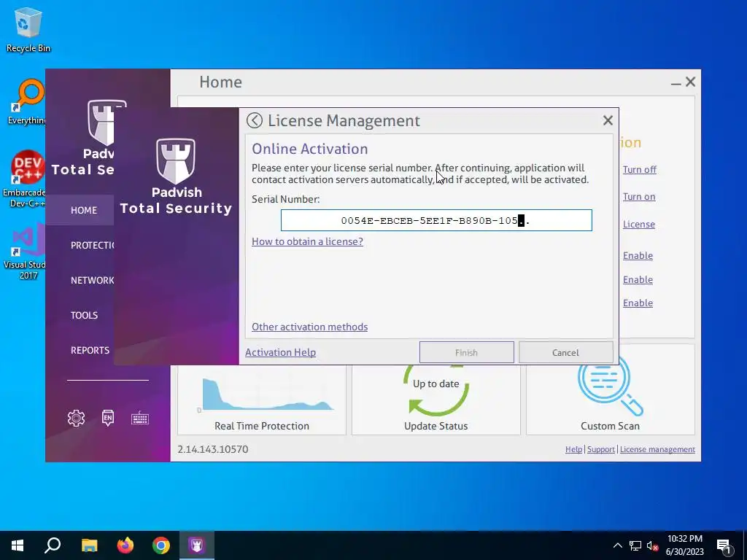Open File Explorer from taskbar

click(89, 545)
